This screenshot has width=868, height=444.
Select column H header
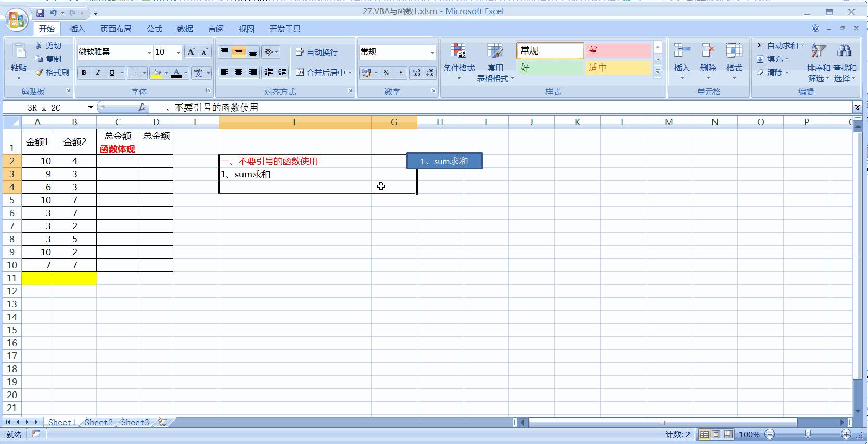440,122
